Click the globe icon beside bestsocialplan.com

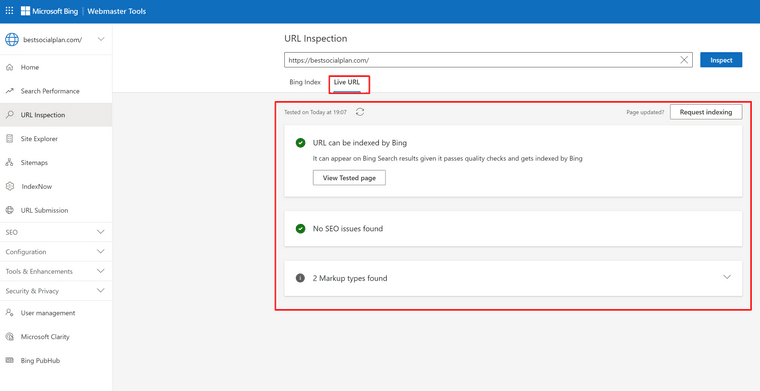(x=12, y=40)
